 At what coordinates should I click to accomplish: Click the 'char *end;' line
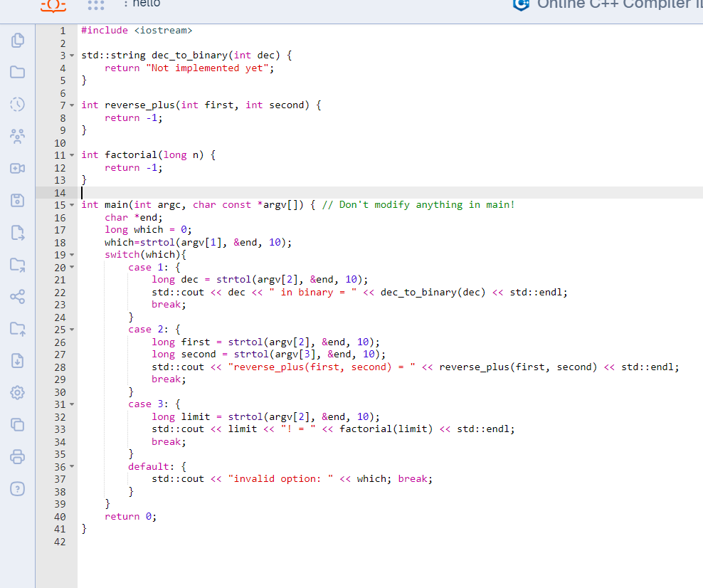click(x=134, y=218)
